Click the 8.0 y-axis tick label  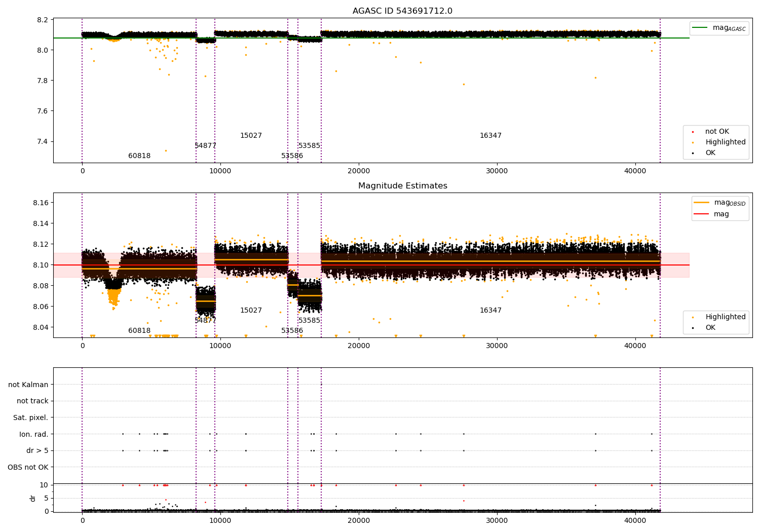coord(43,51)
